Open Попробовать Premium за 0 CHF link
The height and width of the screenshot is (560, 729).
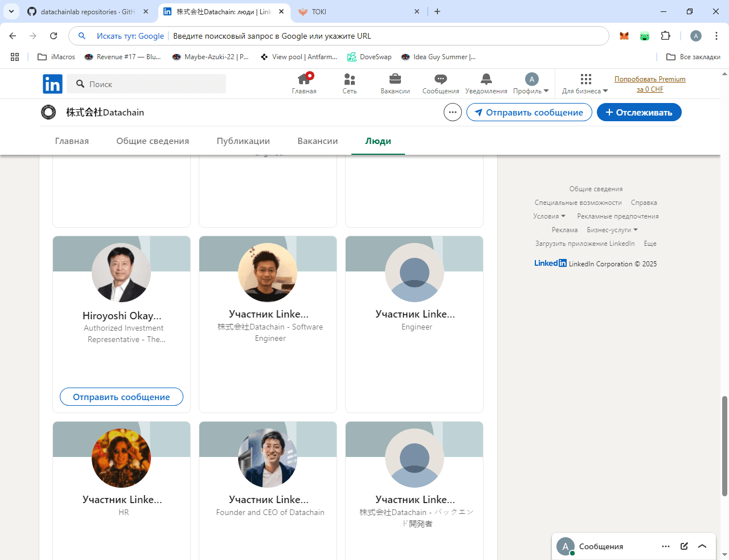pyautogui.click(x=650, y=84)
